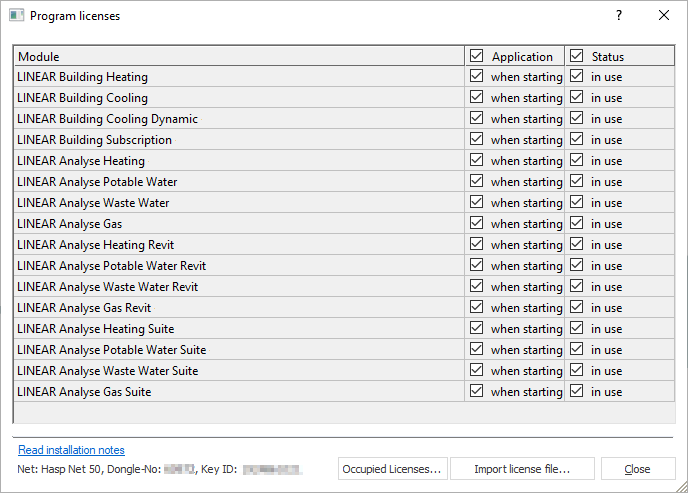Select LINEAR Analyse Waste Water Revit name

[108, 287]
